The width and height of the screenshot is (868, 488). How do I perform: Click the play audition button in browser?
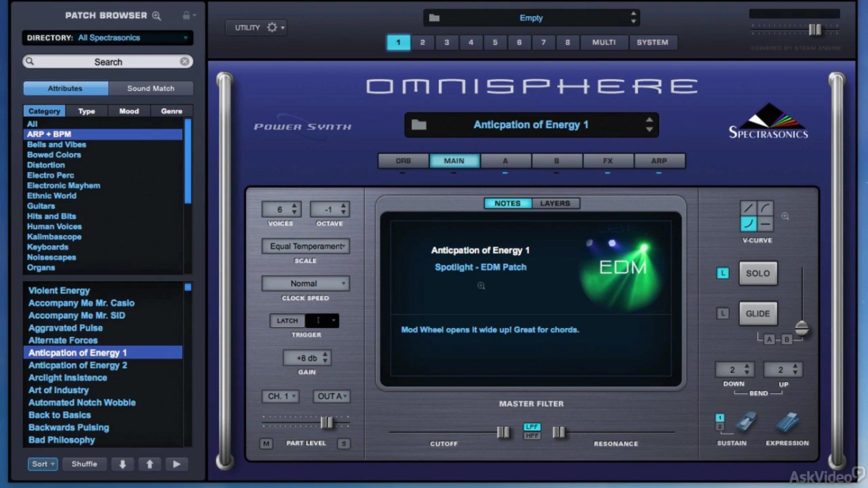click(x=177, y=464)
